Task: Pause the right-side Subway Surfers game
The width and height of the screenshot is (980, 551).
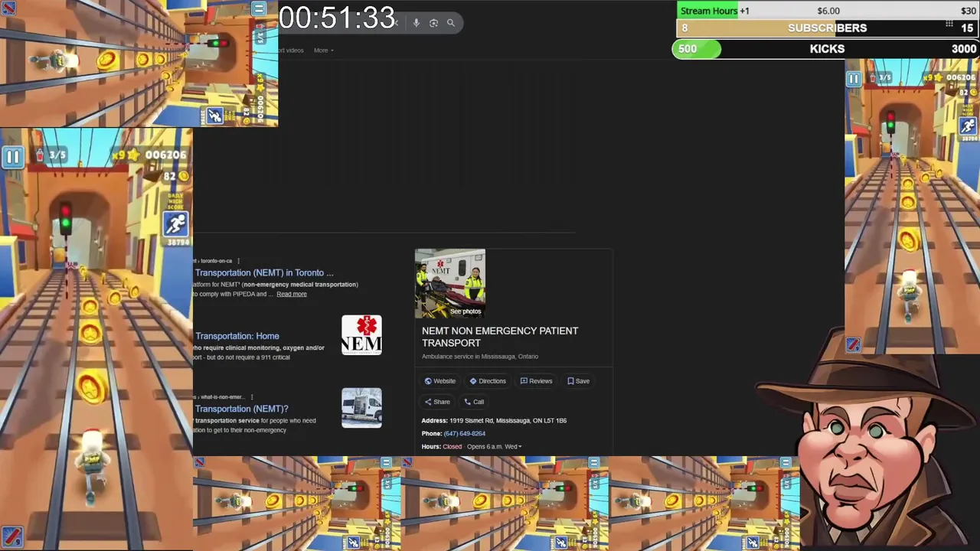Action: click(x=854, y=79)
